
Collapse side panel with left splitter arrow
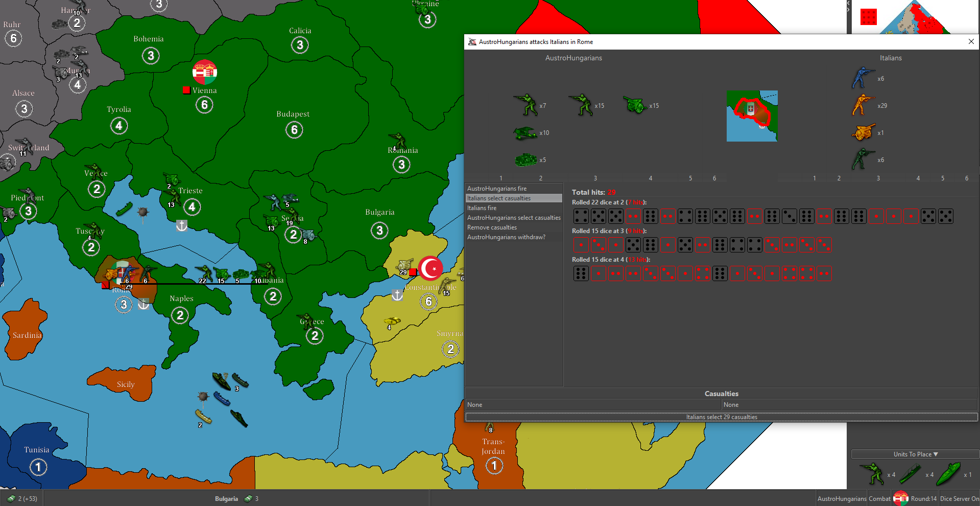click(848, 3)
